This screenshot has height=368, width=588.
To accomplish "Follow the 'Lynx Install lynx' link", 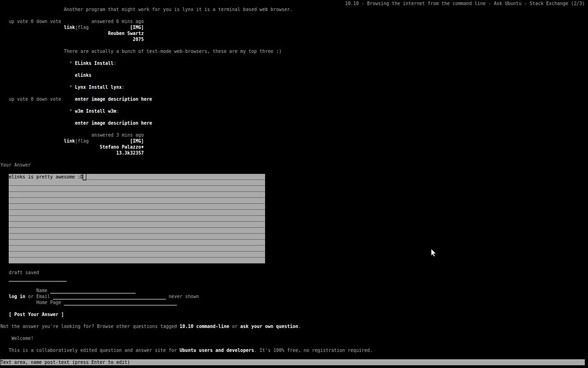I will [x=98, y=87].
